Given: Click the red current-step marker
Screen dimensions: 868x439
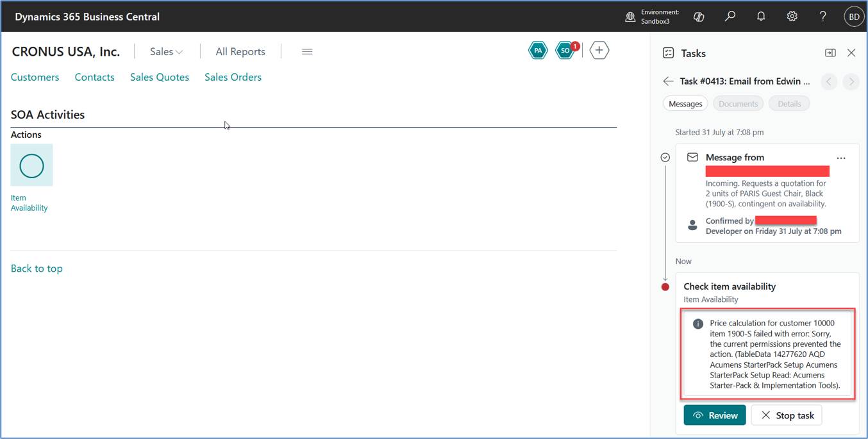Looking at the screenshot, I should click(x=665, y=286).
